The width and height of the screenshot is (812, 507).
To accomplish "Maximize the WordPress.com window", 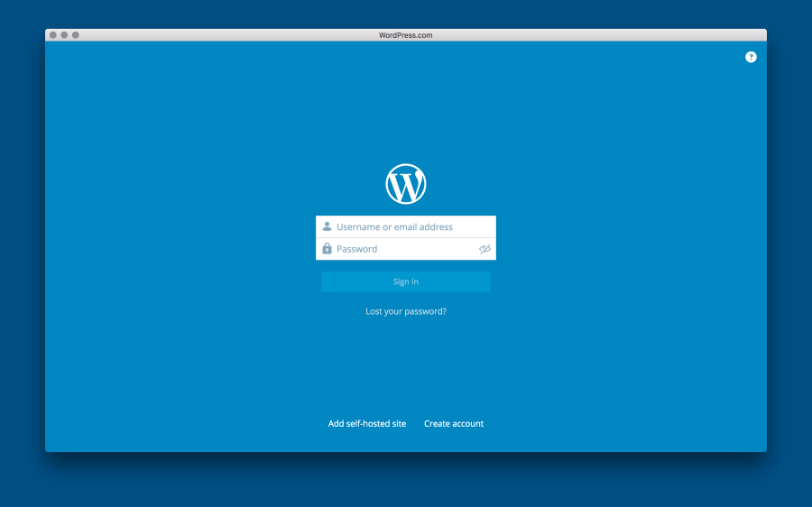I will click(x=76, y=35).
